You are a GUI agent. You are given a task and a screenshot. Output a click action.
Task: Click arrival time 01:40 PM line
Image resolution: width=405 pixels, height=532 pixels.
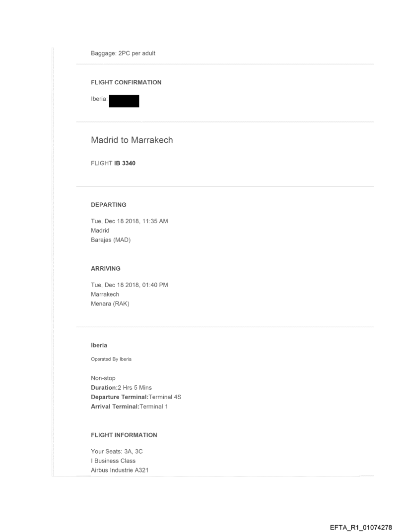[x=129, y=285]
